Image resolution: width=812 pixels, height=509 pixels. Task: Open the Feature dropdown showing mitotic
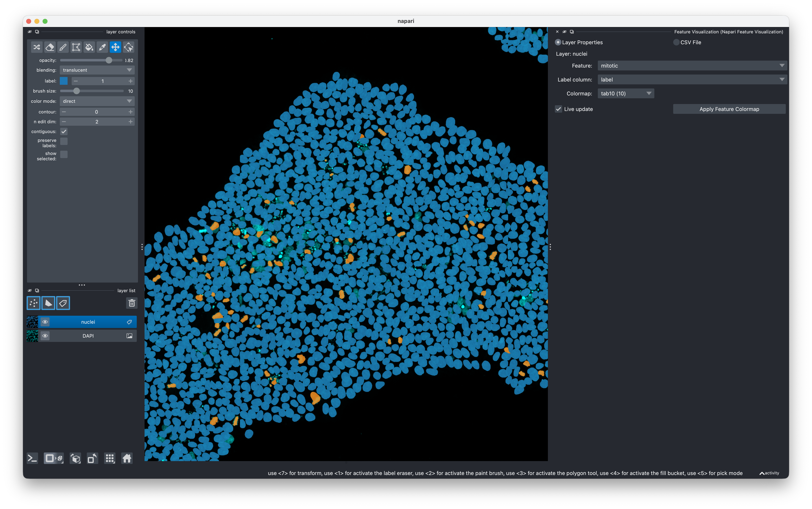point(692,66)
